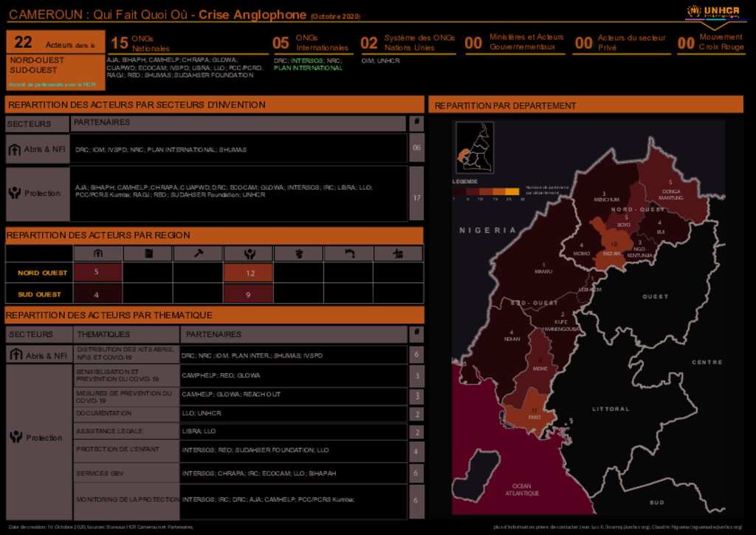Click the hammer icon in region table header
The width and height of the screenshot is (756, 535).
click(x=198, y=253)
